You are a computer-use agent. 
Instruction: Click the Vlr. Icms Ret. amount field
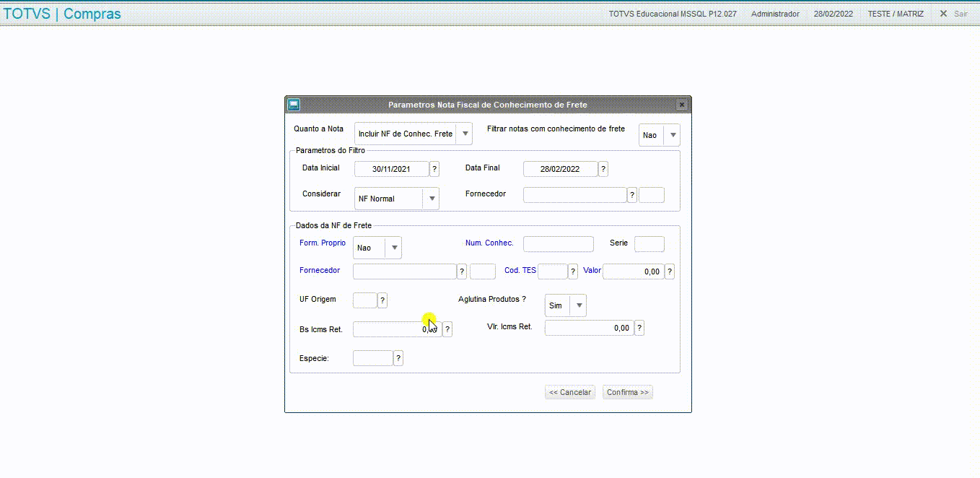coord(590,328)
